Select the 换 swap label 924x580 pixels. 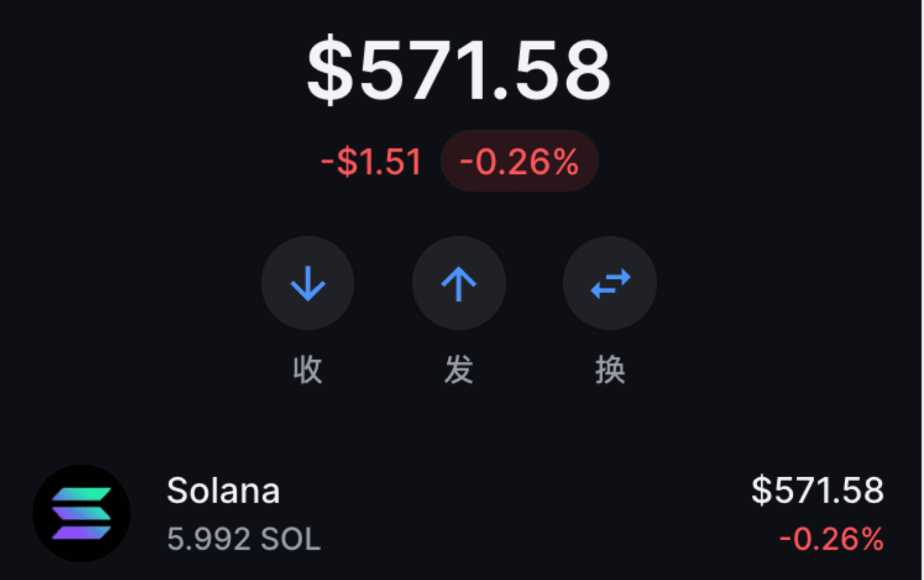pyautogui.click(x=610, y=369)
